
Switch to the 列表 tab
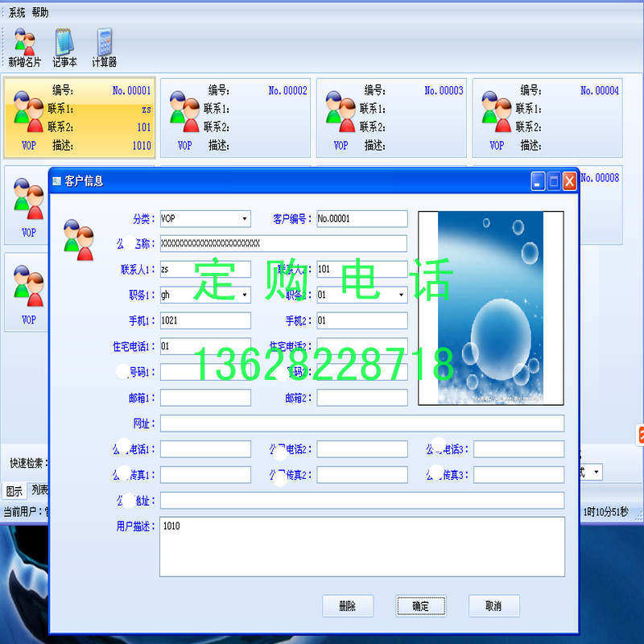tap(39, 489)
